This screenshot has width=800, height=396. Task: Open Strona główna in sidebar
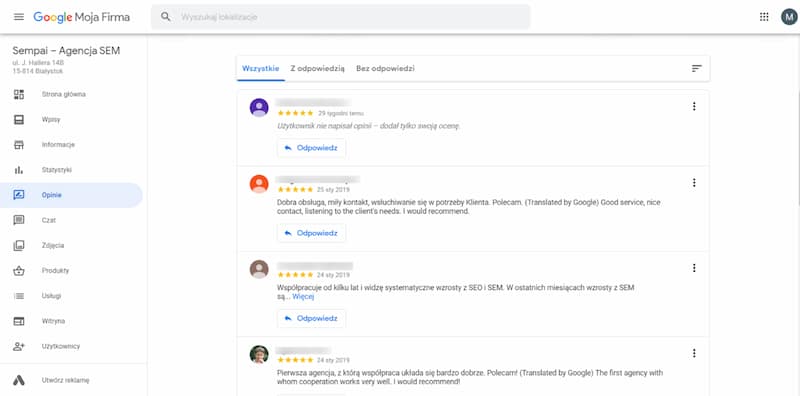71,94
